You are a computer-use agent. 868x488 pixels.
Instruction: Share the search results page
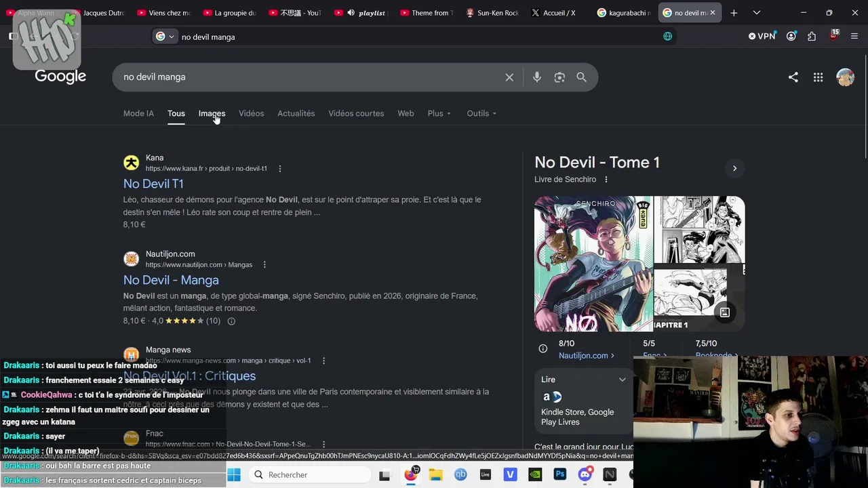[793, 77]
